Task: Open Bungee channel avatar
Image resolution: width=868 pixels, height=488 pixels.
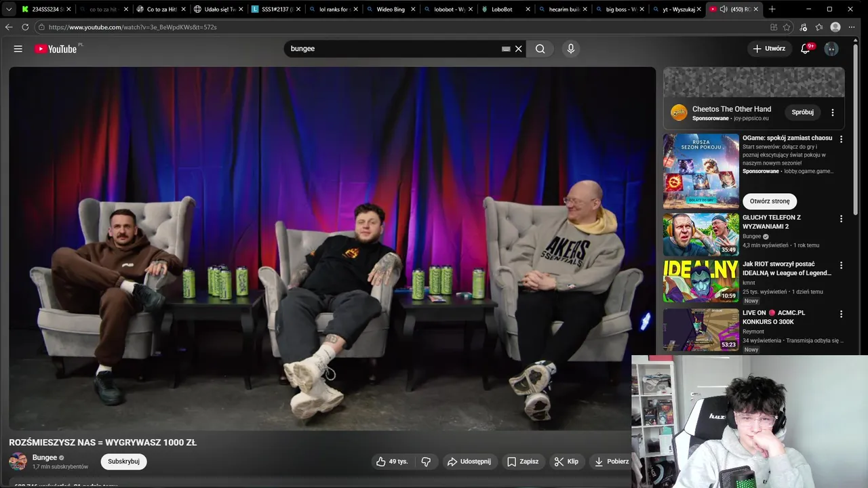Action: point(18,462)
